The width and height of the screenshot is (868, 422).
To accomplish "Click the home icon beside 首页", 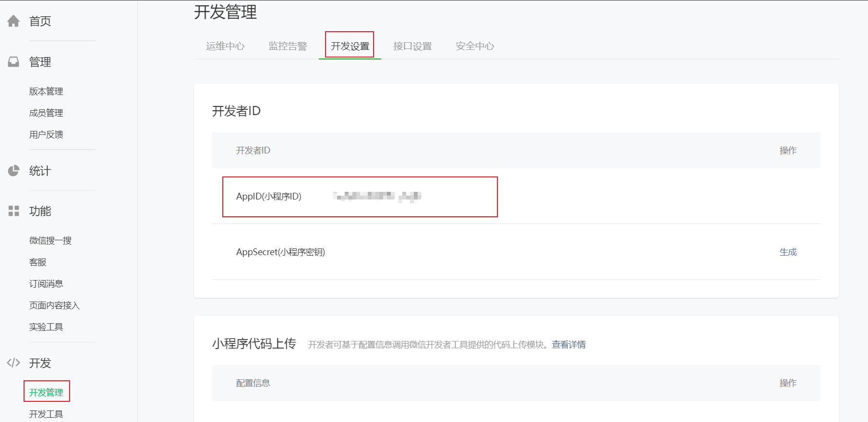I will [x=13, y=21].
